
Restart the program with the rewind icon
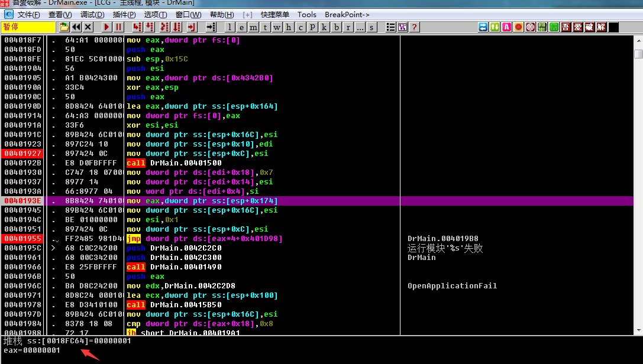click(x=76, y=27)
